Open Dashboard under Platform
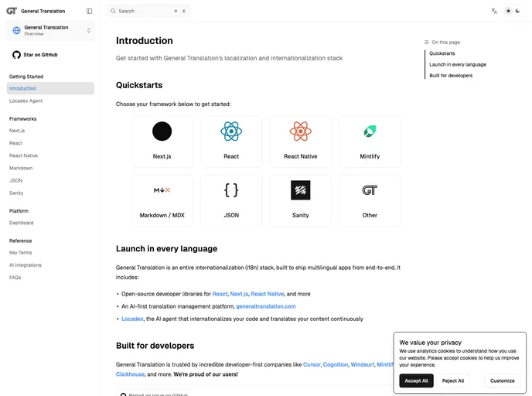The width and height of the screenshot is (532, 396). 22,223
